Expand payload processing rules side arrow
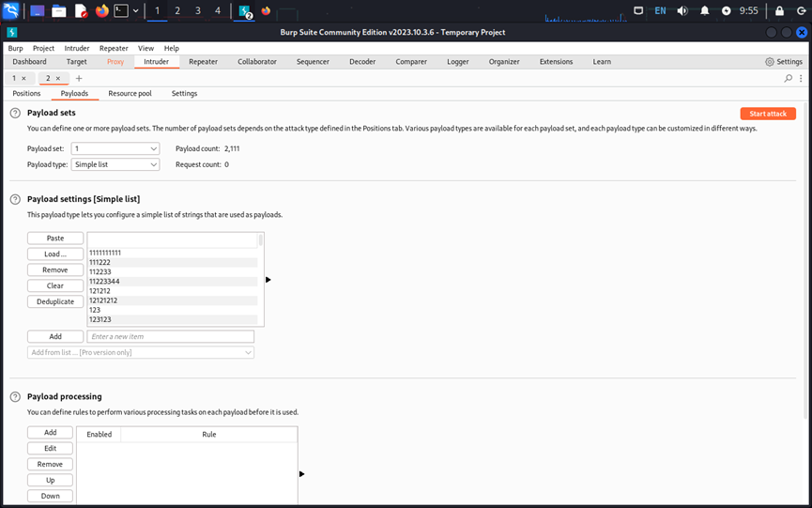 click(x=302, y=474)
